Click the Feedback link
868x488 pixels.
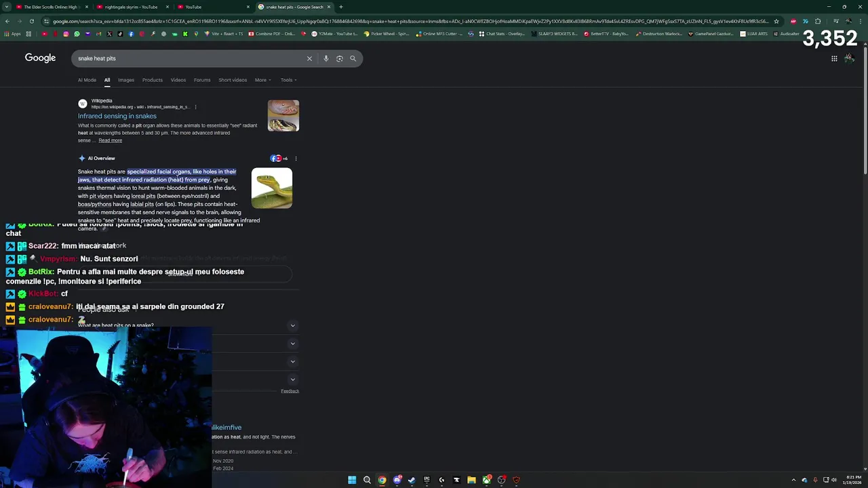click(x=290, y=391)
